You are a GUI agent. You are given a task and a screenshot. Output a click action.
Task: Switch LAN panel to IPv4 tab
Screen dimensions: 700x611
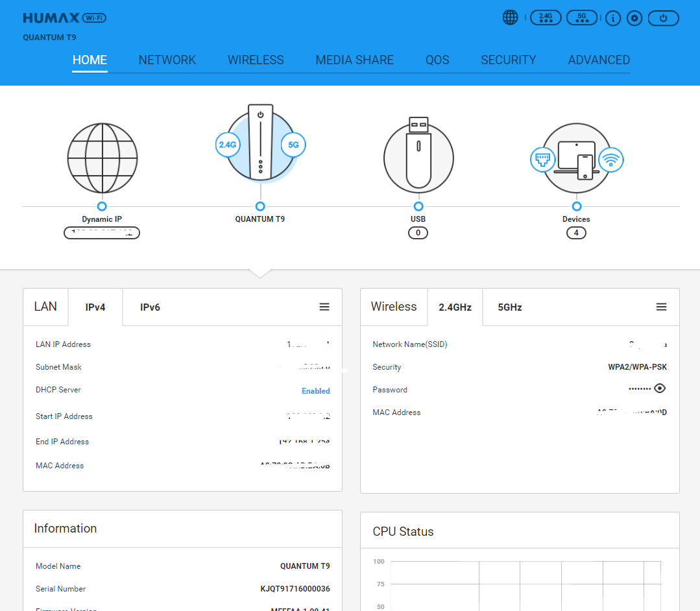click(x=95, y=307)
